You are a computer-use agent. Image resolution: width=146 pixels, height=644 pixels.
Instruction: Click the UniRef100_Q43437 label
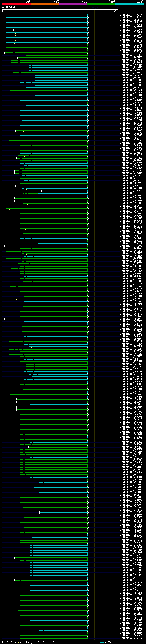coord(131,309)
